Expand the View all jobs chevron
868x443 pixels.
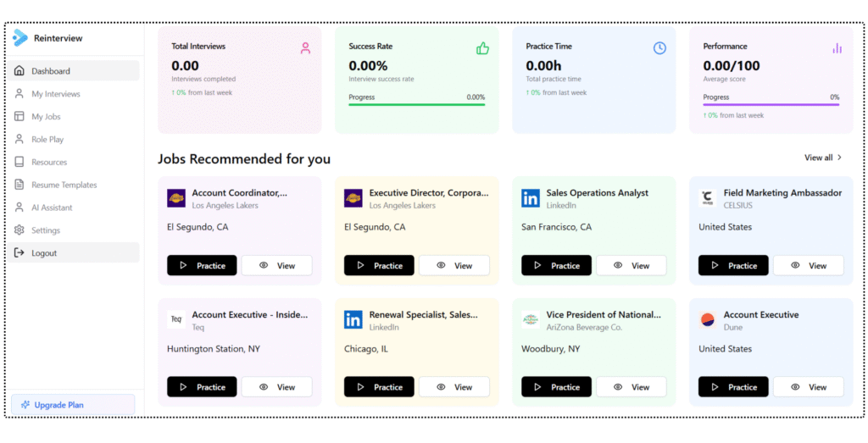click(839, 158)
